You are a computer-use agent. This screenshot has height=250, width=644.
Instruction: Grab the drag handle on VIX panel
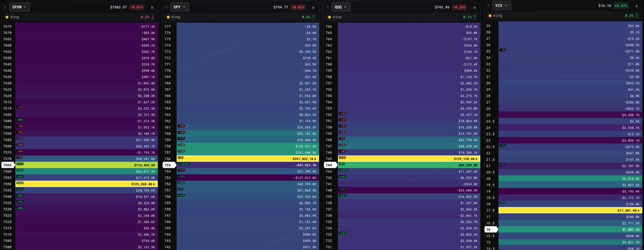[x=488, y=5]
